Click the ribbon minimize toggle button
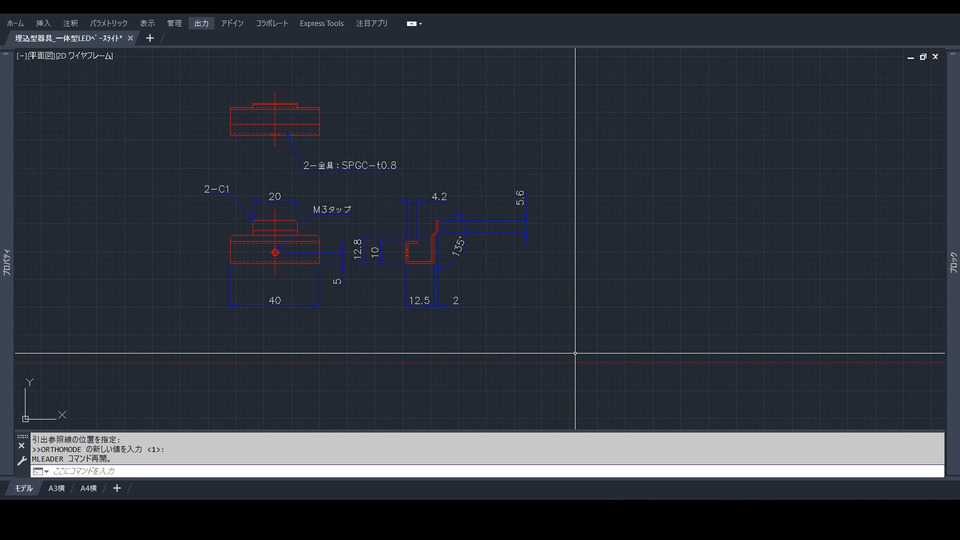960x540 pixels. pos(412,23)
